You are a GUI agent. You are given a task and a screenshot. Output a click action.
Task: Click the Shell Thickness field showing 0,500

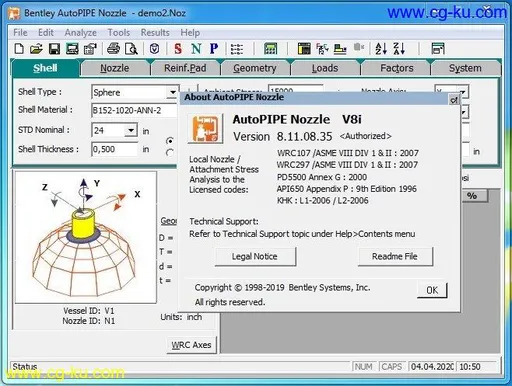pyautogui.click(x=114, y=149)
